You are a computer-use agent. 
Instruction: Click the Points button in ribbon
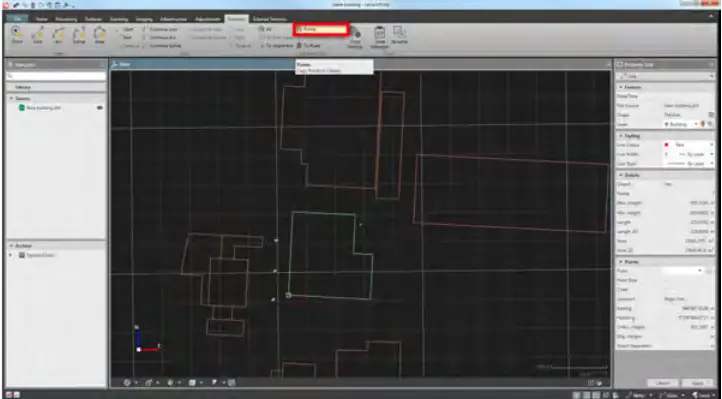coord(321,29)
